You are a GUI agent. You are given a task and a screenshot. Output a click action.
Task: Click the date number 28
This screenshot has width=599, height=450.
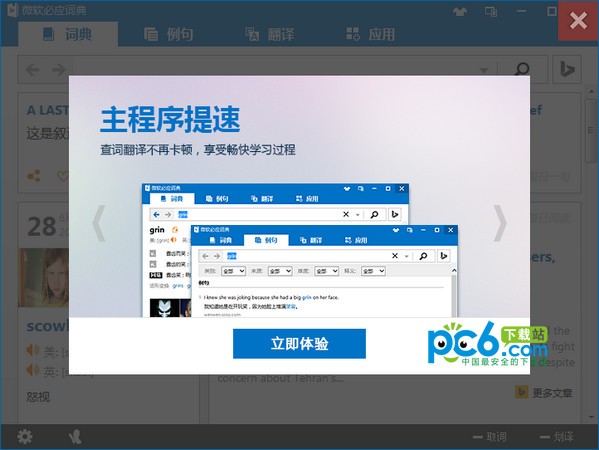tap(42, 226)
